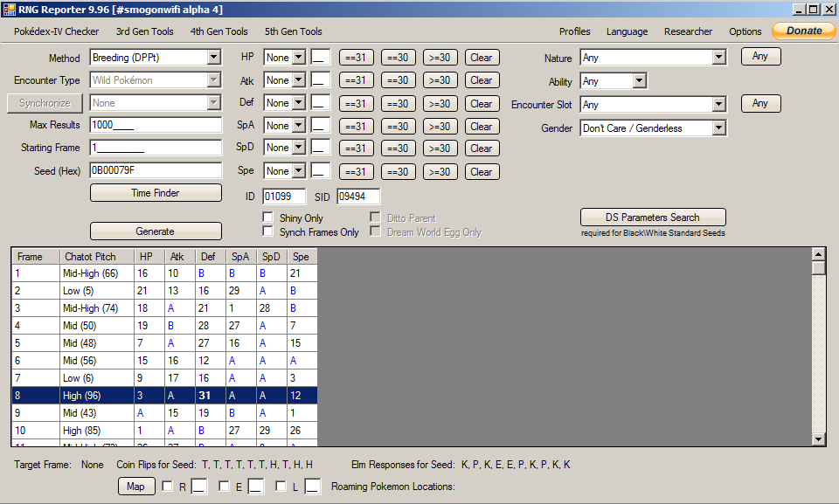Open the Nature dropdown
839x504 pixels.
pos(719,58)
